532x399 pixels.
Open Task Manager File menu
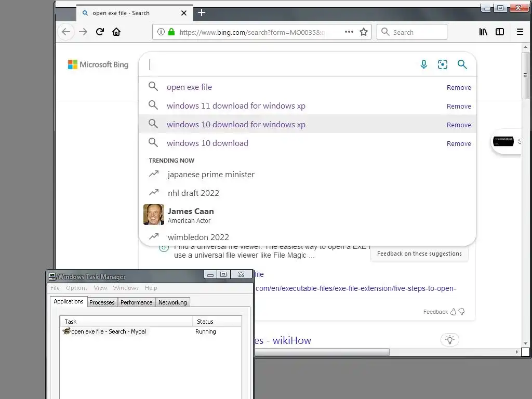pyautogui.click(x=55, y=288)
